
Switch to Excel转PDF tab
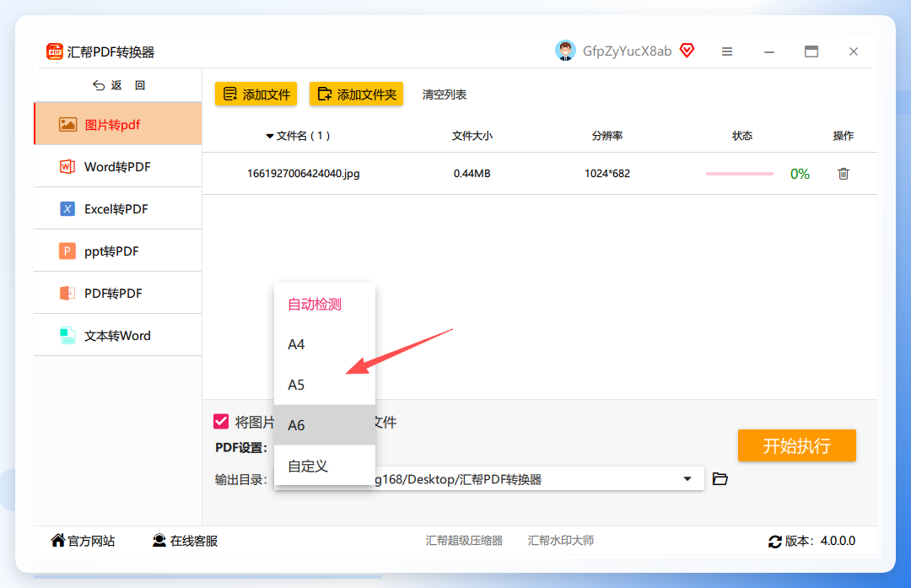[x=118, y=208]
